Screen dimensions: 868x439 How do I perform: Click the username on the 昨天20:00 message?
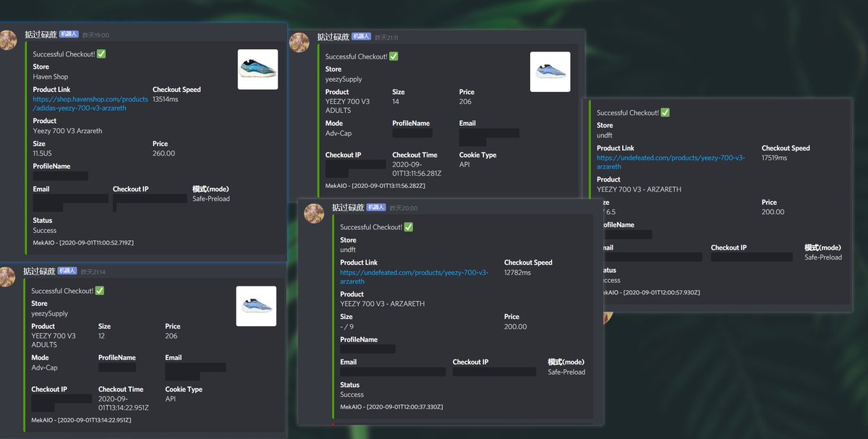click(348, 207)
